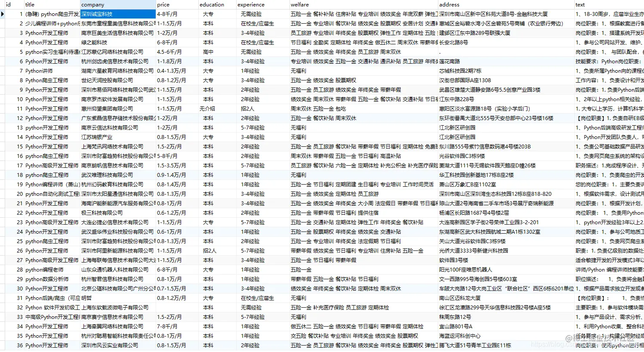
Task: Select the address cell 芯城科技园2期7栋
Action: coord(506,71)
